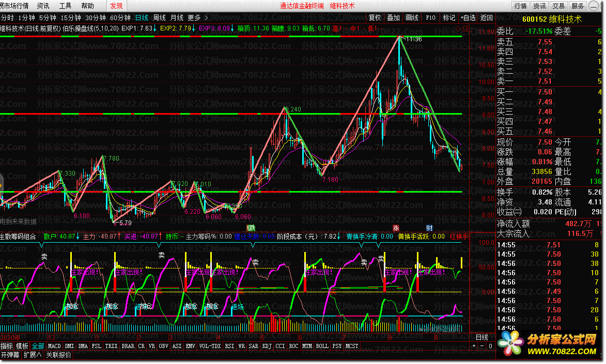The height and width of the screenshot is (364, 606).
Task: Open the 画线 drawing tools
Action: tap(412, 18)
